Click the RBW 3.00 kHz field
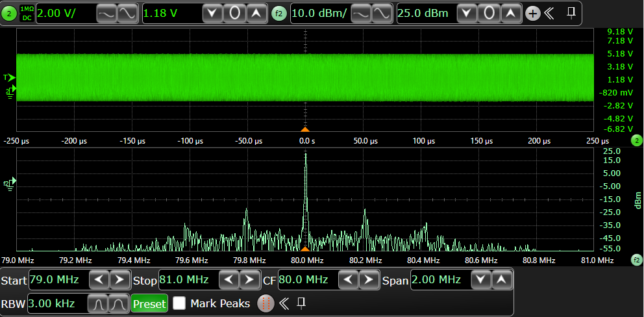Image resolution: width=644 pixels, height=317 pixels. click(57, 304)
